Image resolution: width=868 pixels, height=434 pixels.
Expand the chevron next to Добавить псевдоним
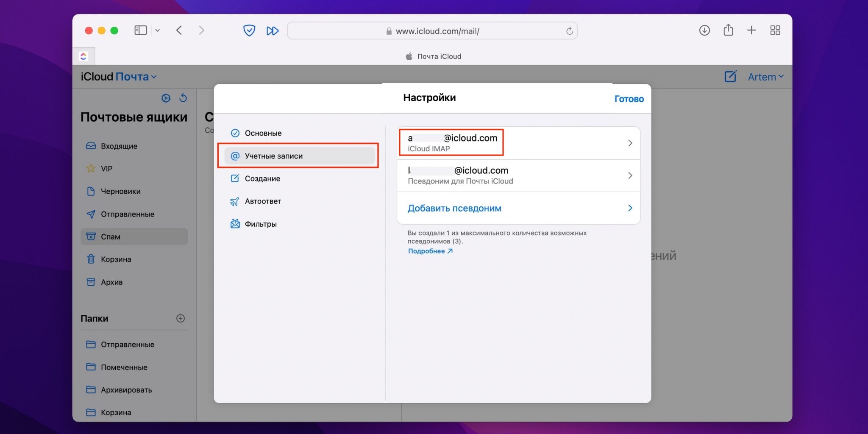click(630, 208)
